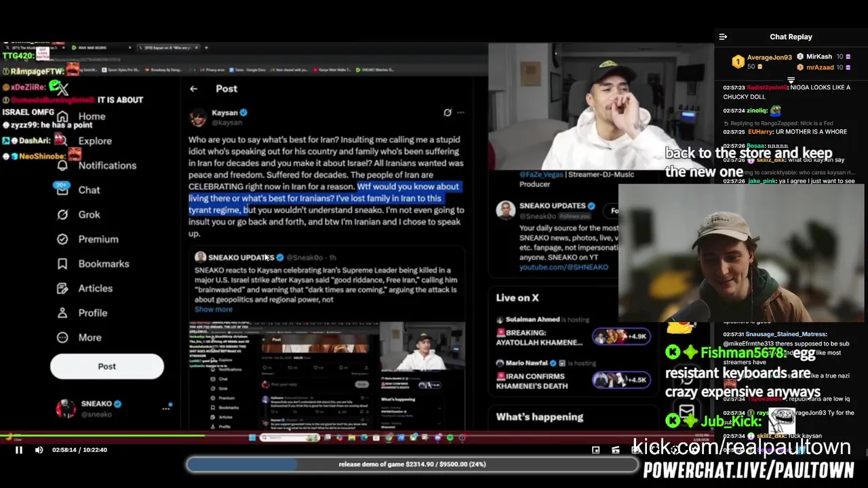Open the three-dot menu on Kaysan's post
The image size is (868, 488).
click(460, 113)
